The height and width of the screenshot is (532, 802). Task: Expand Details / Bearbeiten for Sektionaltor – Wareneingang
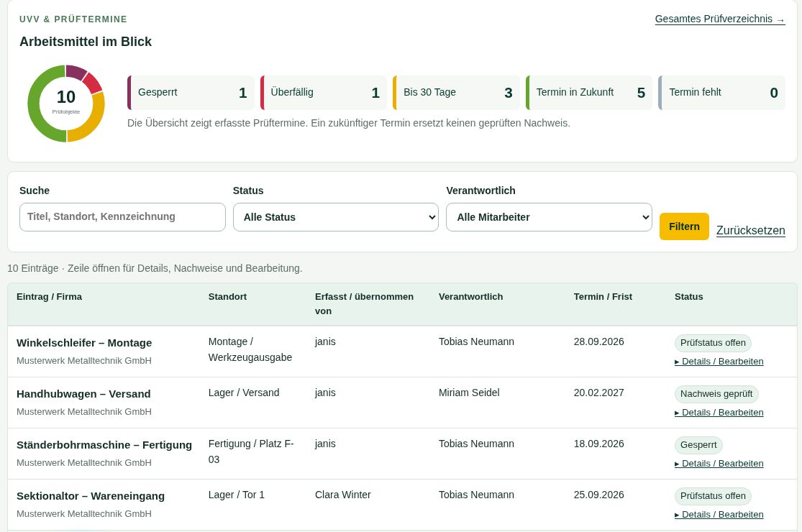tap(719, 515)
